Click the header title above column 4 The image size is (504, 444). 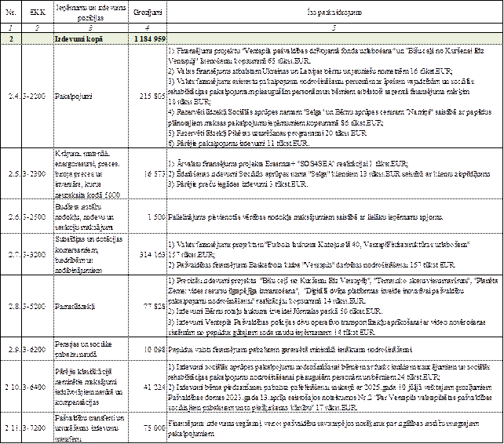(148, 13)
